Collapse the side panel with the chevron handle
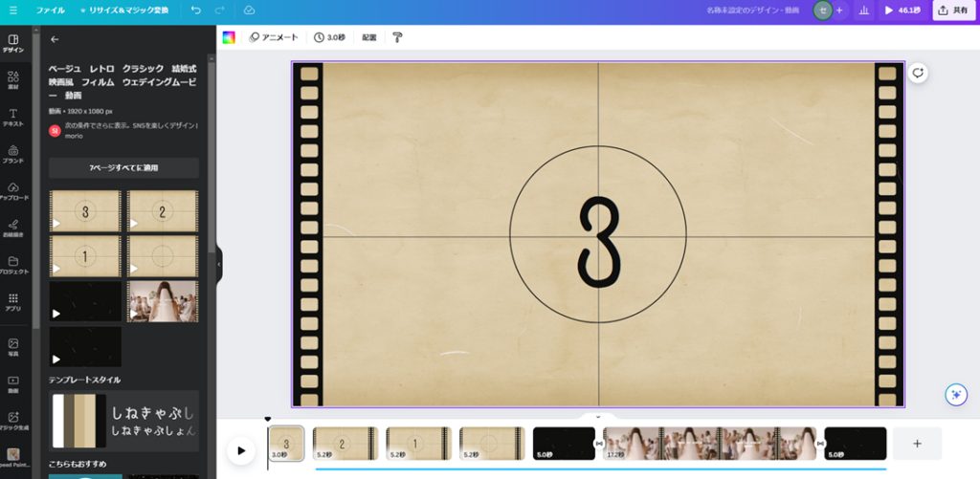980x479 pixels. tap(218, 264)
